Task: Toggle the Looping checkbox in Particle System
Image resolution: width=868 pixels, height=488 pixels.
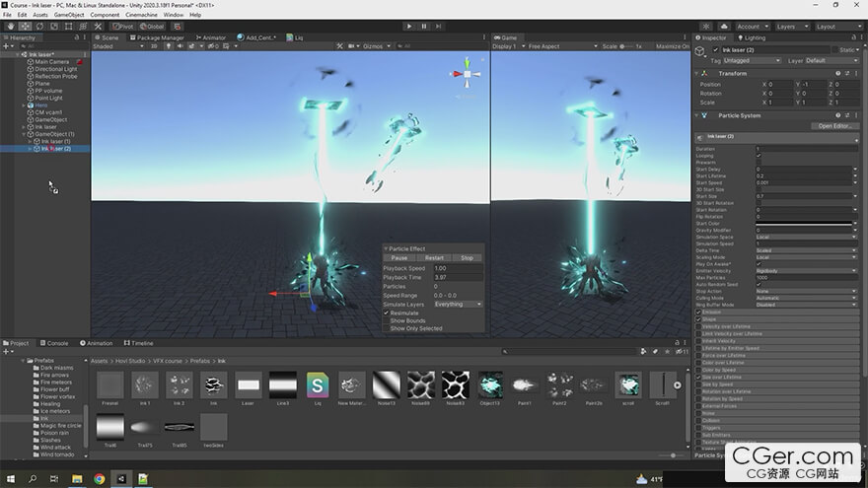Action: 759,156
